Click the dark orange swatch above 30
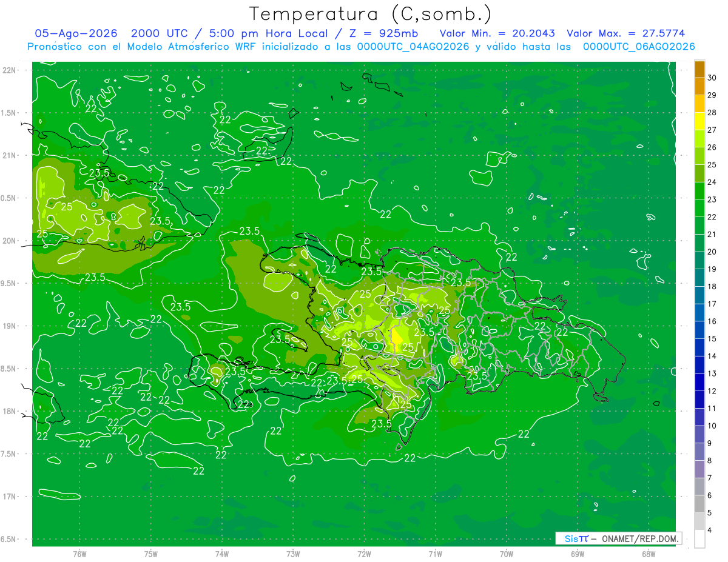Image resolution: width=728 pixels, height=562 pixels. click(x=699, y=69)
